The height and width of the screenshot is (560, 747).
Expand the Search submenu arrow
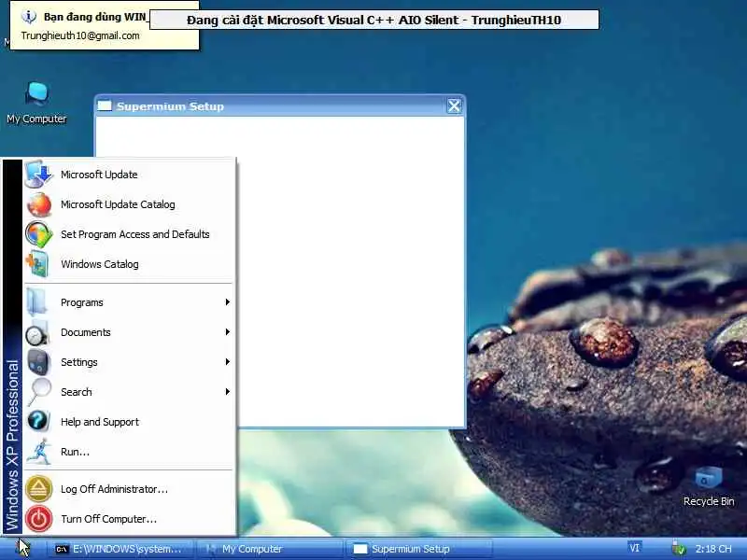228,392
